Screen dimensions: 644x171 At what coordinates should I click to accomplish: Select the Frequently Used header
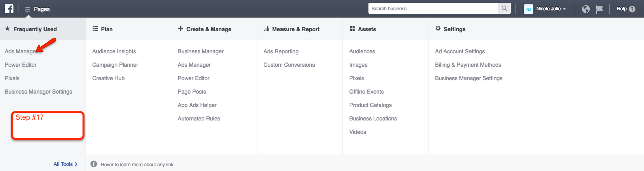tap(35, 29)
